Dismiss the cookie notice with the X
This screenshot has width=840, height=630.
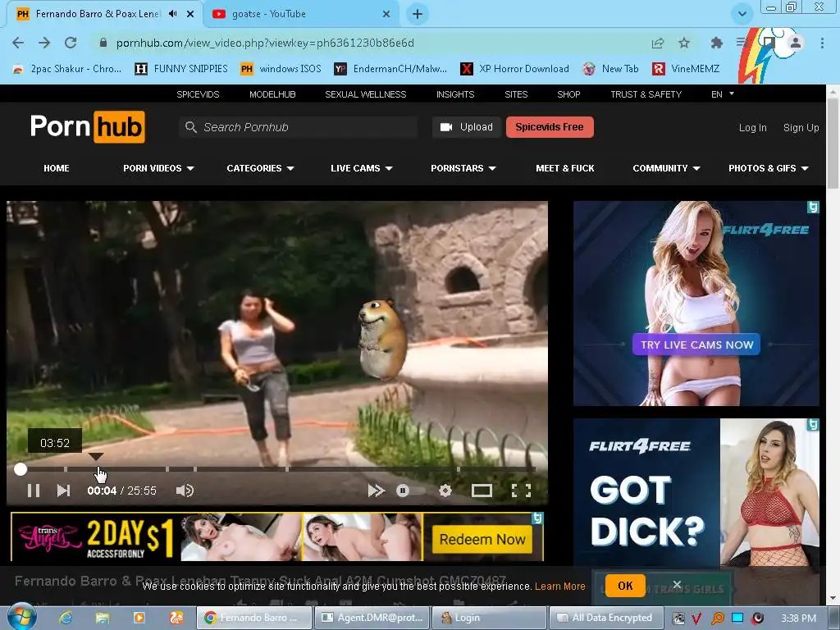coord(677,584)
